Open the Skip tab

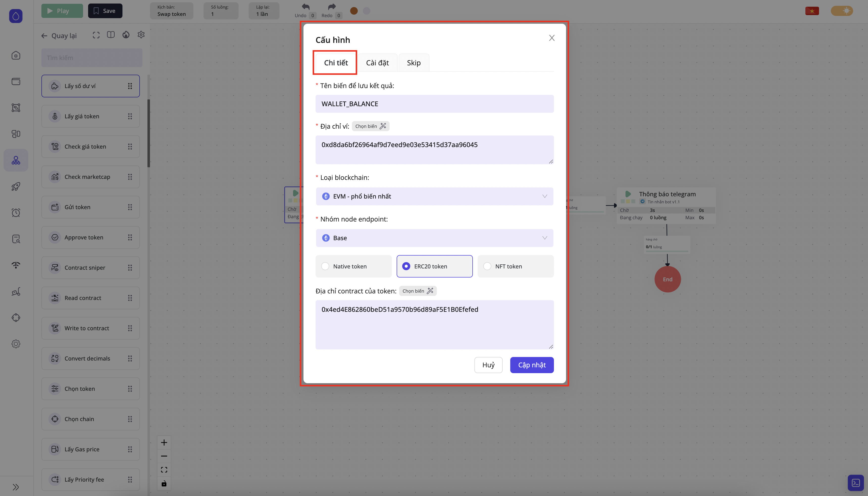click(x=413, y=63)
